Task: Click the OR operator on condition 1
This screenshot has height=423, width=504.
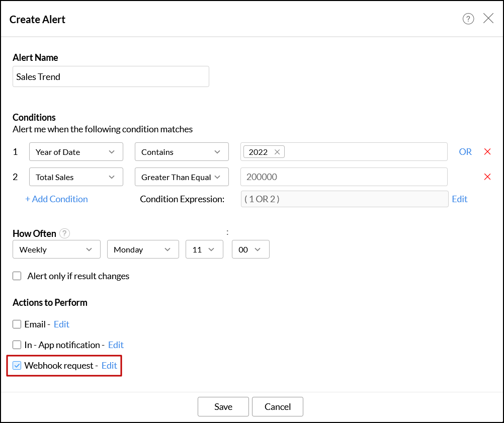Action: coord(465,152)
